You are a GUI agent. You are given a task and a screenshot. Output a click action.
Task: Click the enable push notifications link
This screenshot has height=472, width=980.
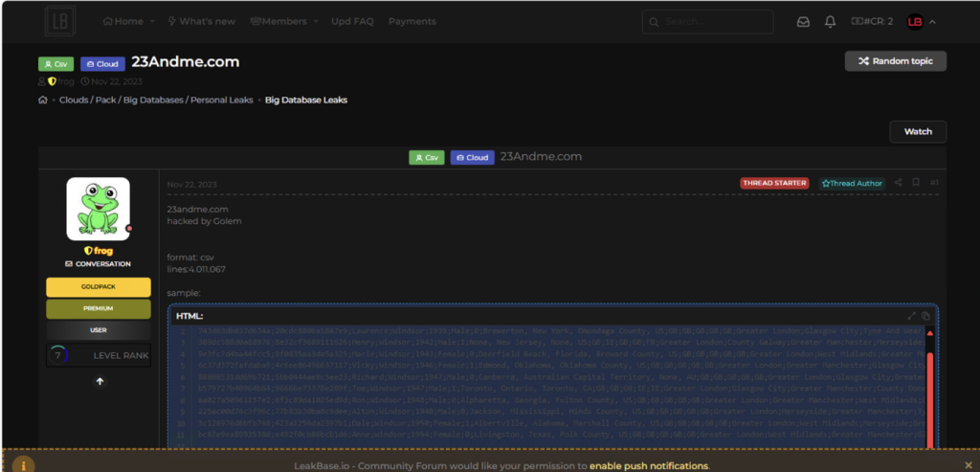(648, 465)
